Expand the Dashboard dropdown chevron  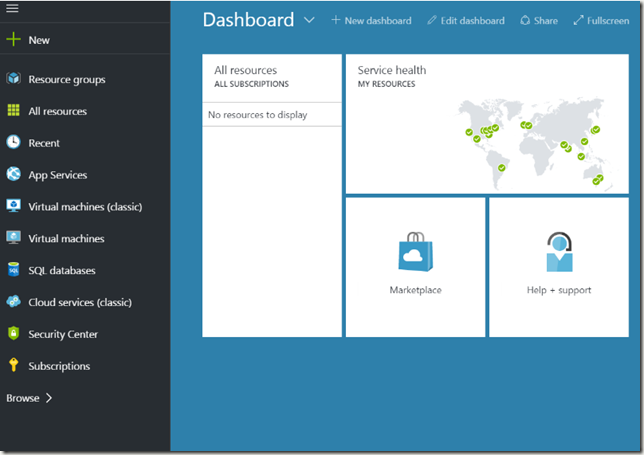click(x=309, y=20)
